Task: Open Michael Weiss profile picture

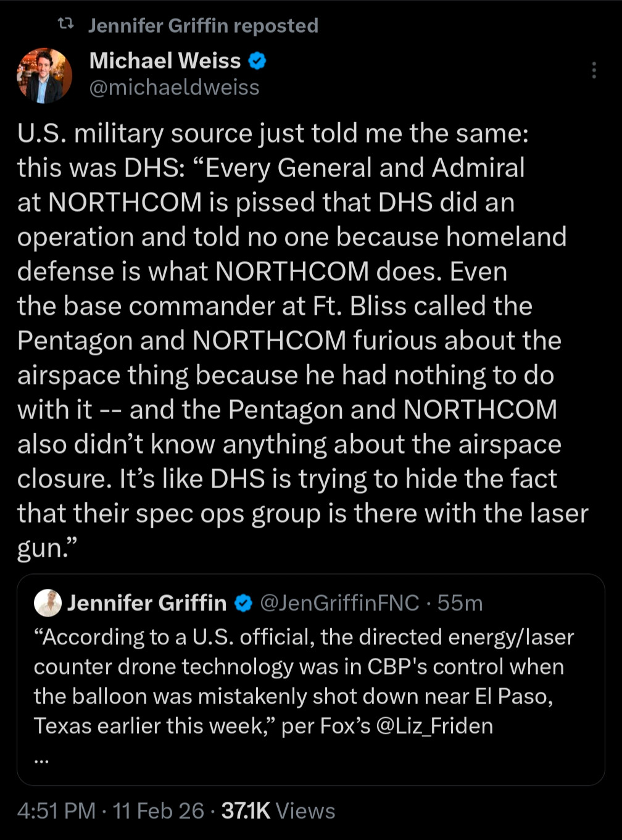Action: pyautogui.click(x=44, y=76)
